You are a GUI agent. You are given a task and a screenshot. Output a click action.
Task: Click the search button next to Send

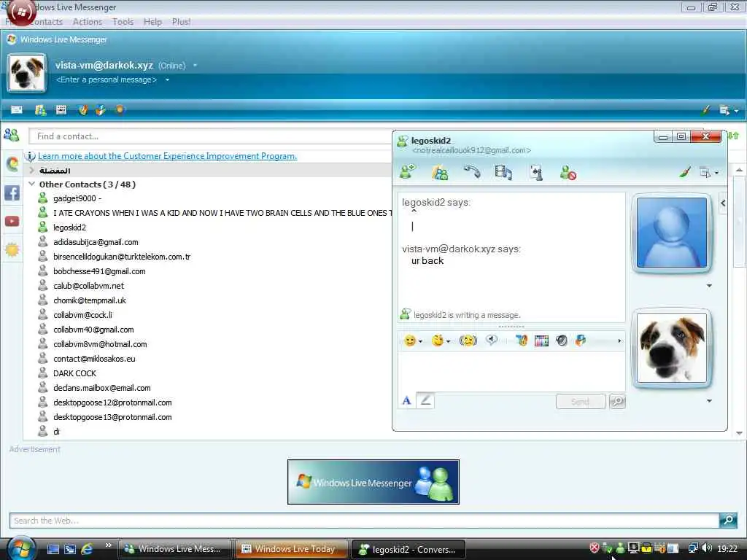[617, 402]
